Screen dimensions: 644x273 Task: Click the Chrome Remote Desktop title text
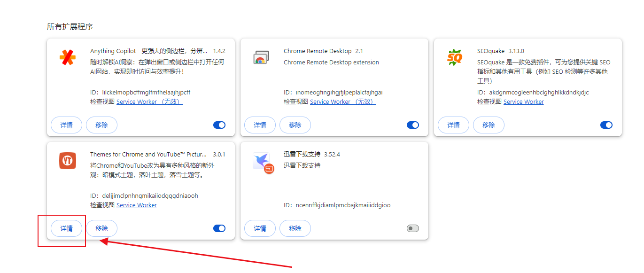[x=318, y=51]
